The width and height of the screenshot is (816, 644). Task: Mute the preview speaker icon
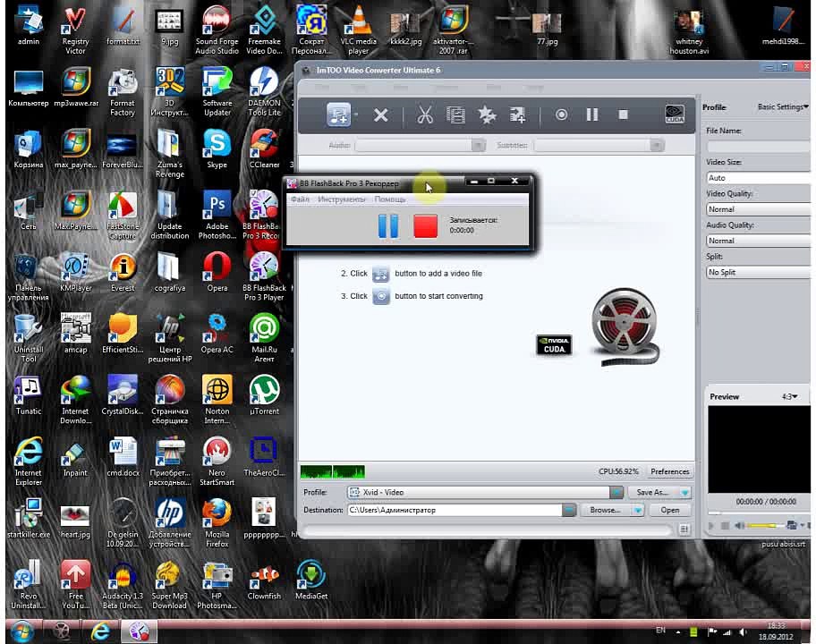(739, 525)
